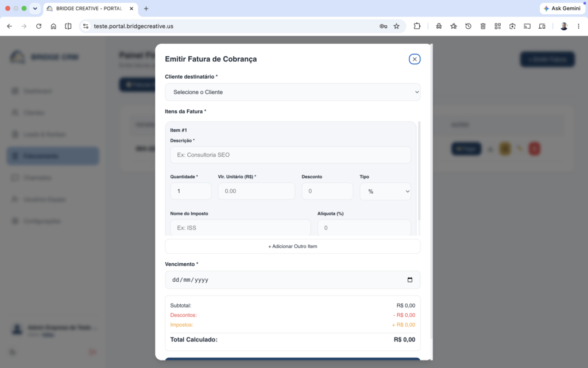Open the tab search chevron dropdown
The height and width of the screenshot is (368, 588).
(35, 8)
